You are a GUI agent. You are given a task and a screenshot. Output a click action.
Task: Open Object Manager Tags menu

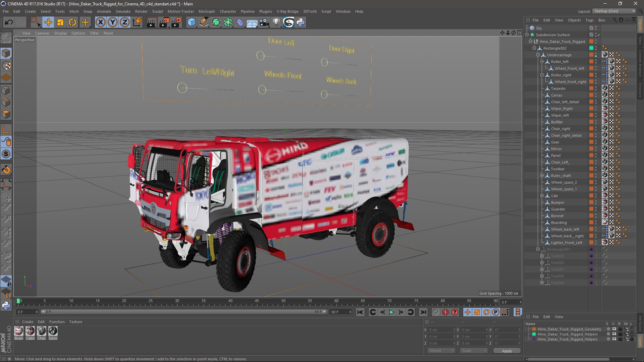(x=589, y=20)
